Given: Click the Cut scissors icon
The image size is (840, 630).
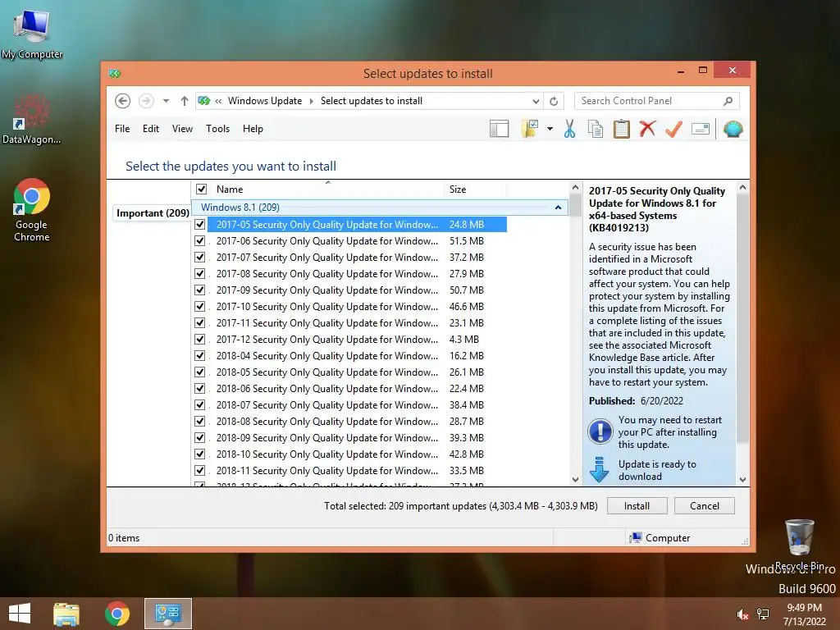Looking at the screenshot, I should (569, 129).
